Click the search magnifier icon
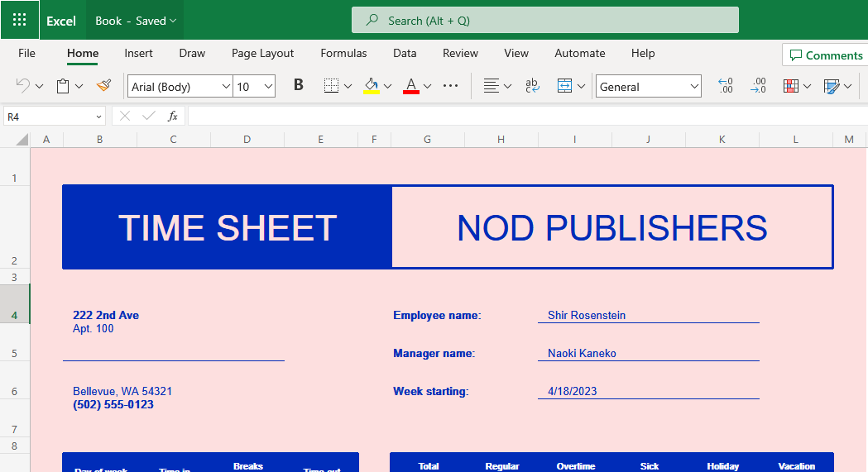Screen dimensions: 868x472 tap(372, 21)
